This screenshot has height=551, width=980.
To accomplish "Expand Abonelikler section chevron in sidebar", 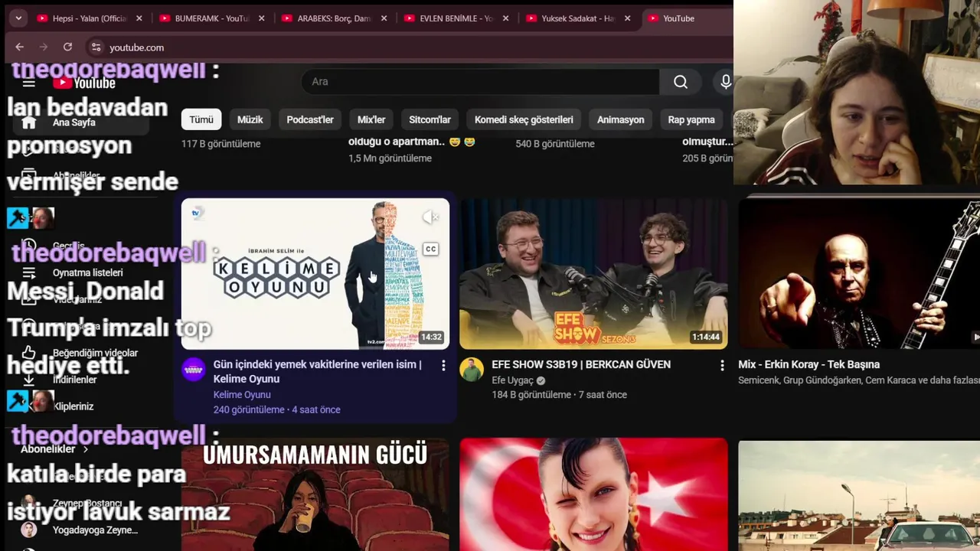I will 85,449.
